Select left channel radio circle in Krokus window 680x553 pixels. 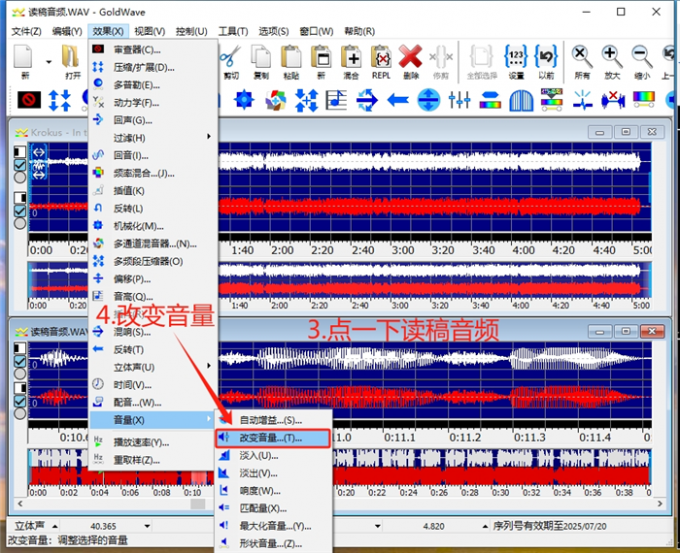coord(20,177)
